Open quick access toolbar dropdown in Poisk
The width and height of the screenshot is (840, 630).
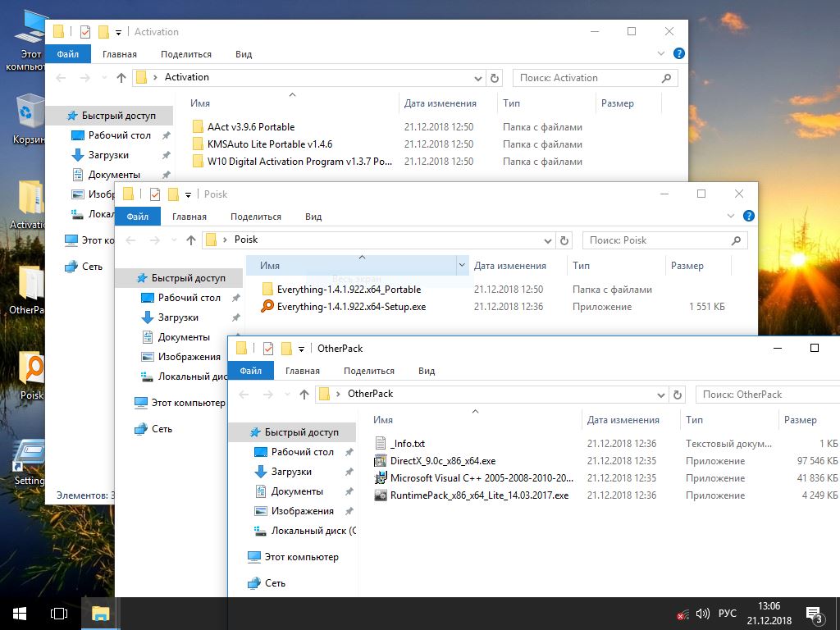tap(188, 195)
